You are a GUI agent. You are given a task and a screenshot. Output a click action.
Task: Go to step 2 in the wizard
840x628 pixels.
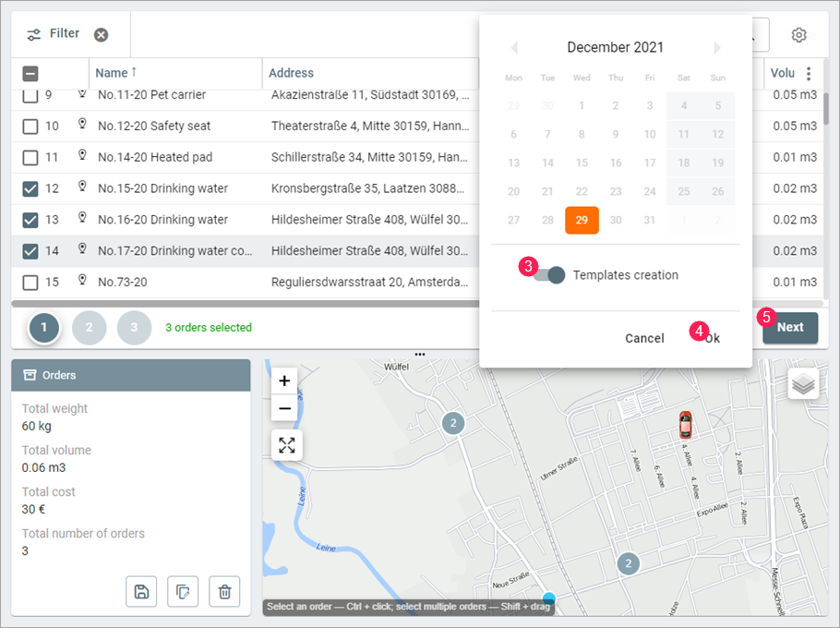point(90,328)
